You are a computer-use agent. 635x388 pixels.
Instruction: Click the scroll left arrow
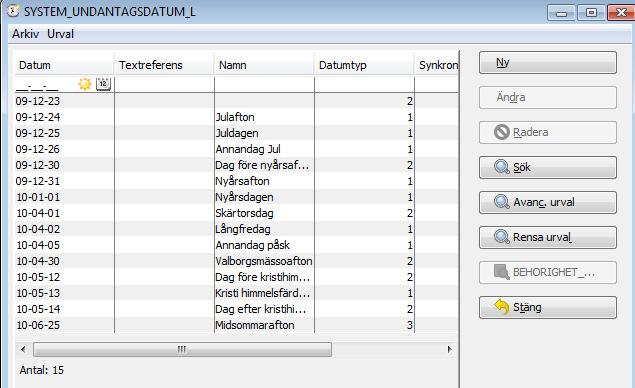23,349
